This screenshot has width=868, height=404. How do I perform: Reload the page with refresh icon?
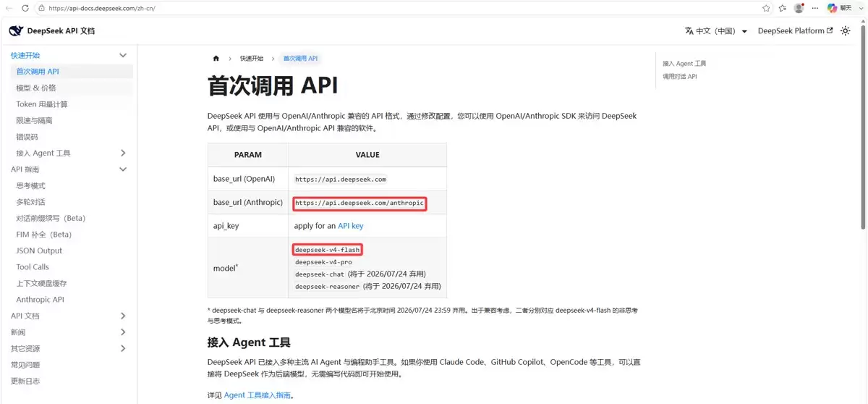[25, 8]
